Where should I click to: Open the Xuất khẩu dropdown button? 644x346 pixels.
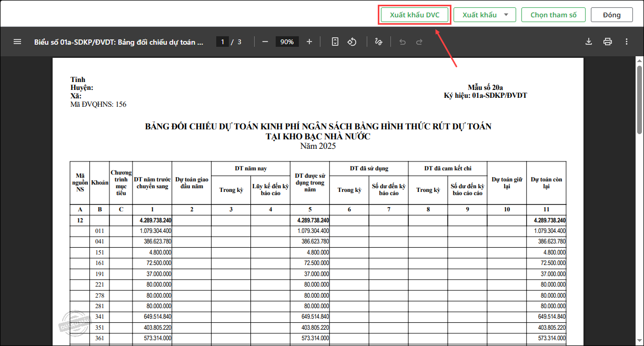pos(485,15)
